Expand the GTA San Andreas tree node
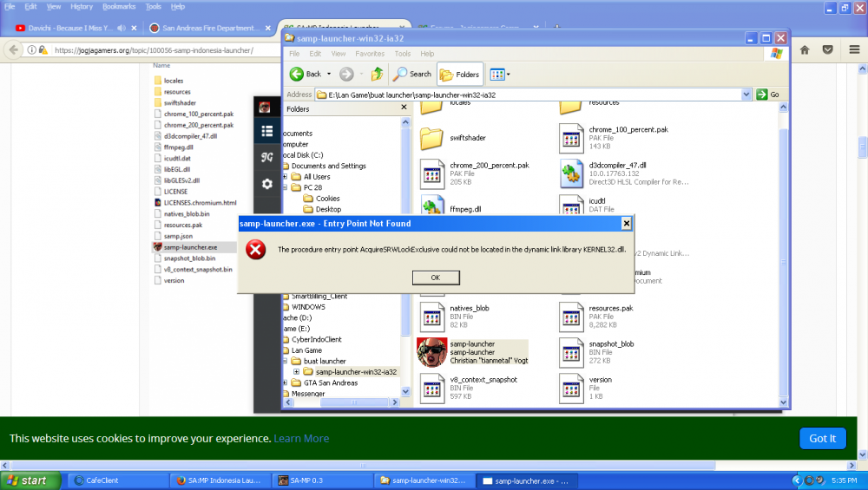This screenshot has height=490, width=868. pyautogui.click(x=286, y=382)
